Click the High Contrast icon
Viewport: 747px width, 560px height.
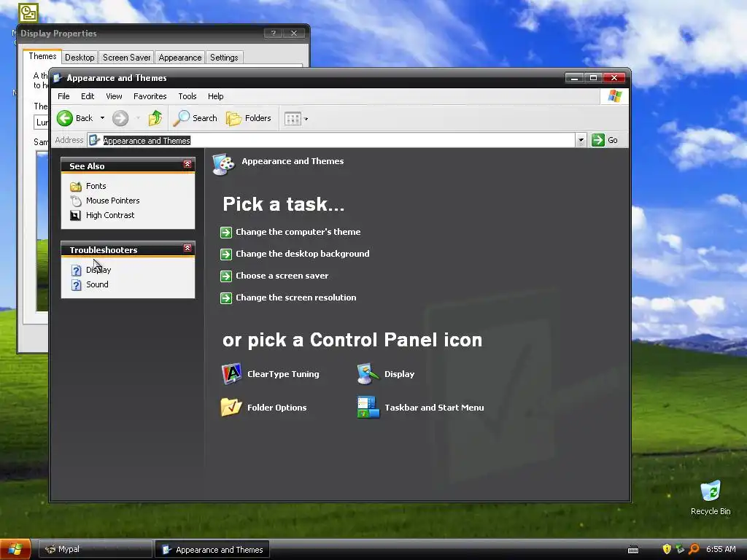point(75,216)
